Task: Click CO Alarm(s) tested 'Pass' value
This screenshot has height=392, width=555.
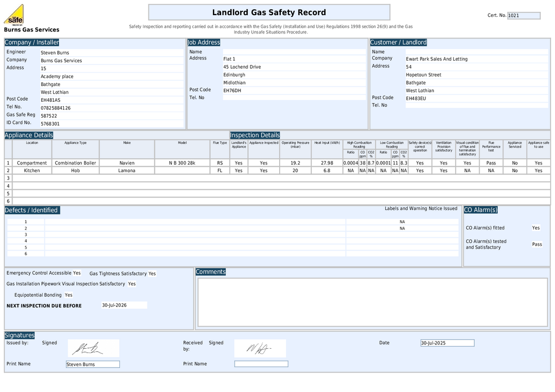Action: (x=537, y=244)
